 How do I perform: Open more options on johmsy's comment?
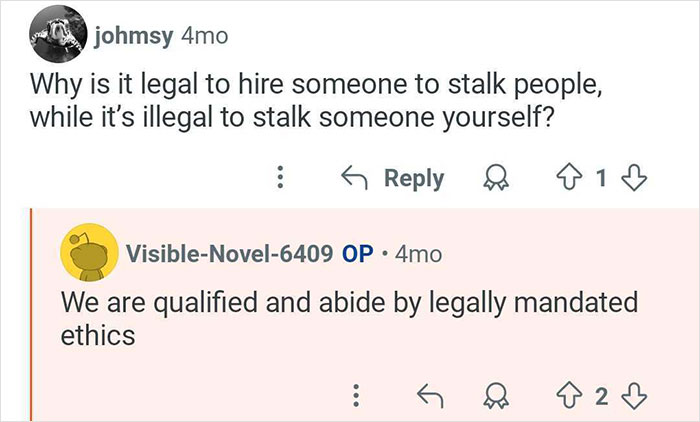pyautogui.click(x=282, y=178)
